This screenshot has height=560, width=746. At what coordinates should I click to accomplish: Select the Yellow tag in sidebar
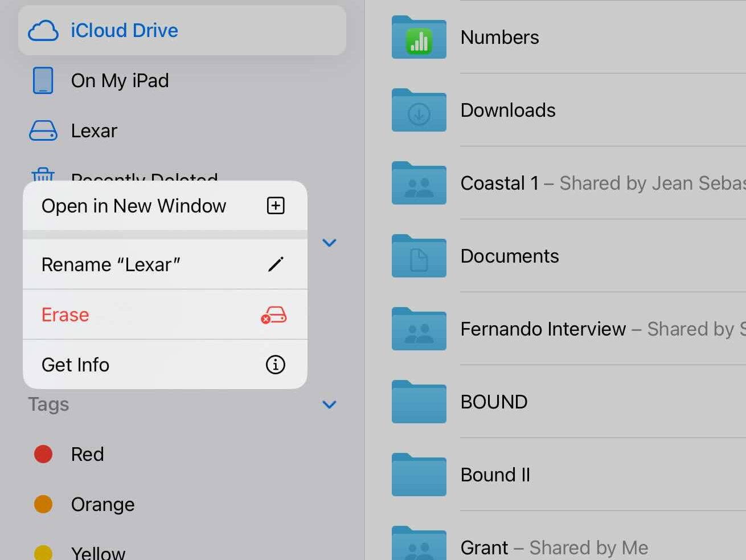(x=98, y=553)
